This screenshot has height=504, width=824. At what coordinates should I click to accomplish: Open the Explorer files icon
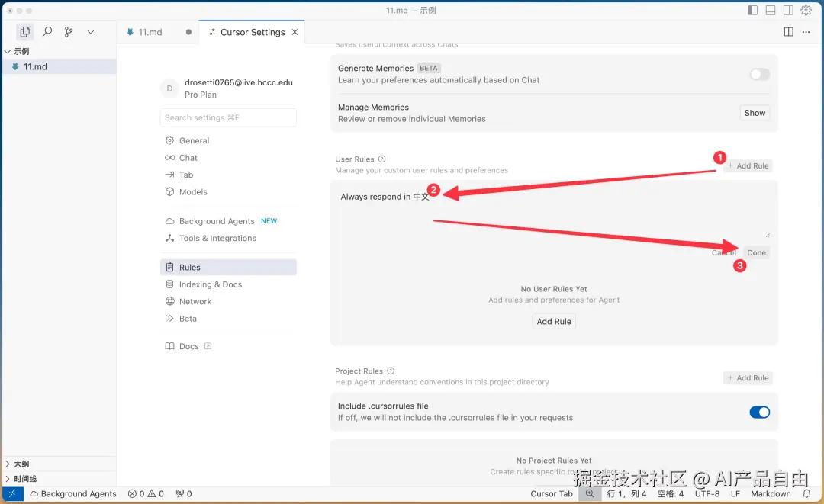tap(24, 32)
